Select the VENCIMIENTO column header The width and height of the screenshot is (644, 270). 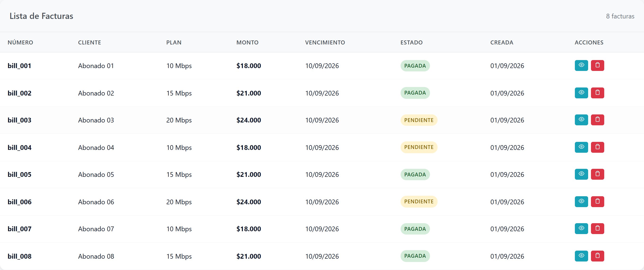(325, 42)
